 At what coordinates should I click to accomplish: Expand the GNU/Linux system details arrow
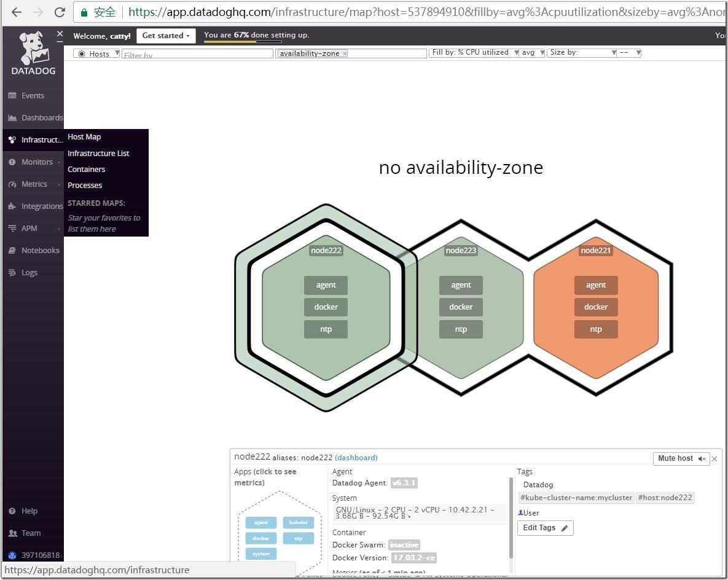[x=409, y=516]
